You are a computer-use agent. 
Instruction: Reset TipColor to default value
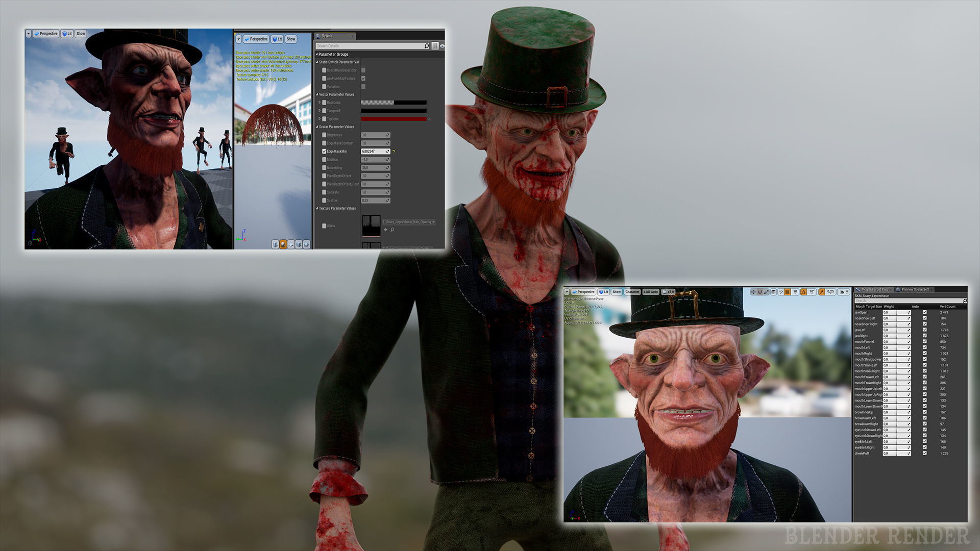[429, 119]
